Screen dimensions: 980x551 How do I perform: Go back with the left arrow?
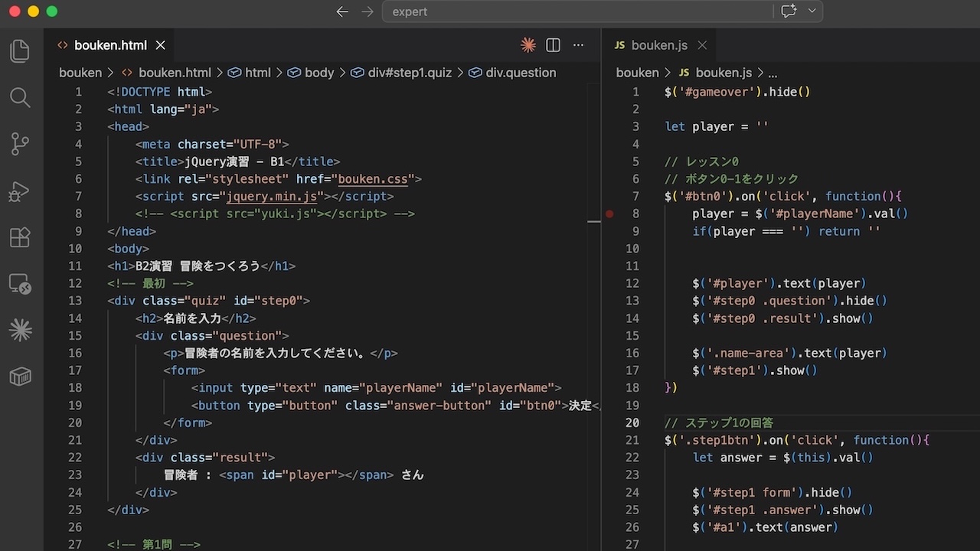pos(342,11)
